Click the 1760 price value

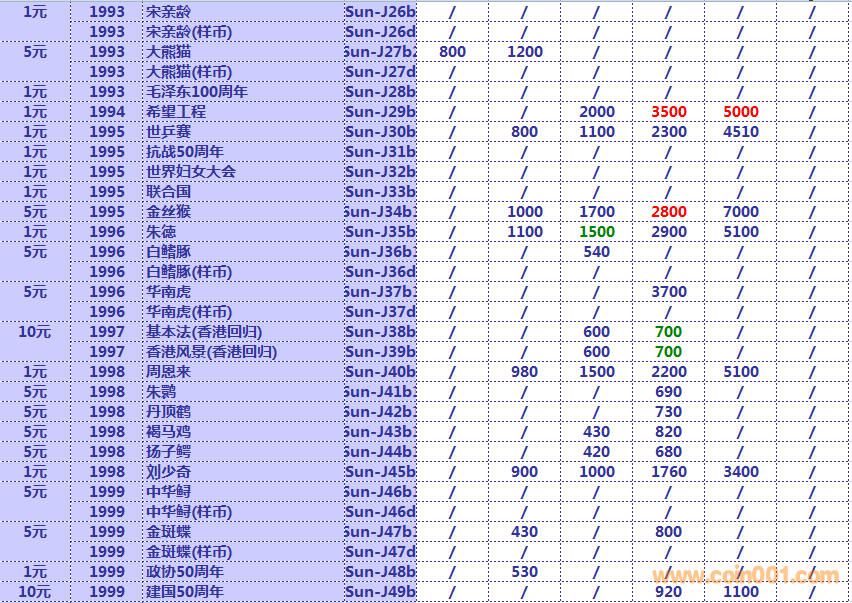(x=668, y=472)
